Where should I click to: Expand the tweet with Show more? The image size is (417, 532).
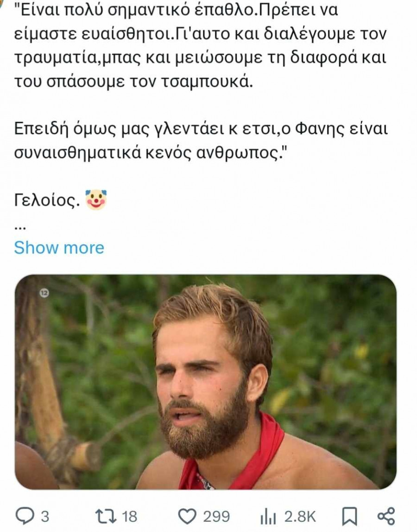click(59, 248)
